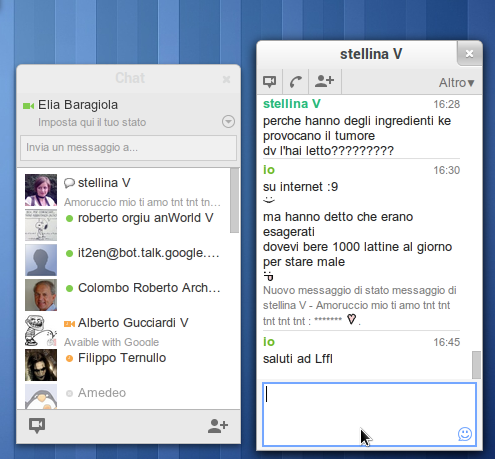Click the smiley emoticon in the 16:30 message
The image size is (495, 459).
(x=269, y=200)
